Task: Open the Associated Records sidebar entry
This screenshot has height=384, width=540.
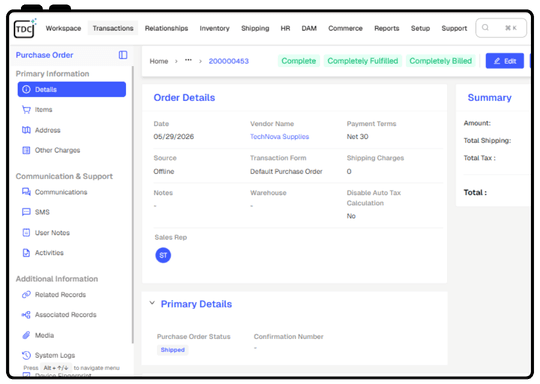Action: click(x=72, y=315)
